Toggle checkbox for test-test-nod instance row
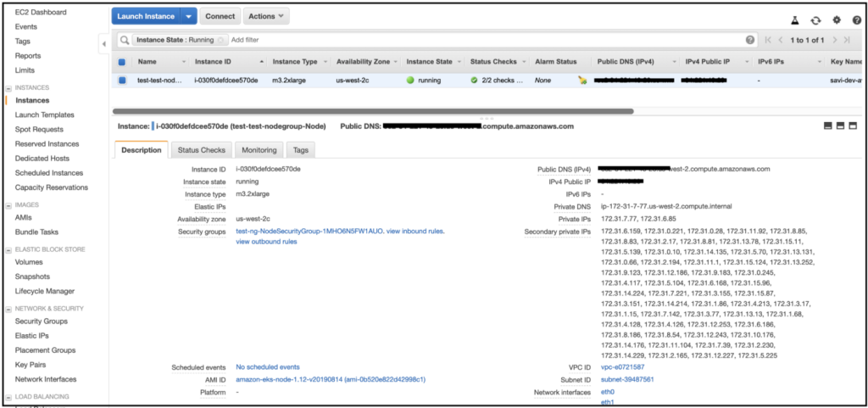This screenshot has height=408, width=868. click(122, 81)
